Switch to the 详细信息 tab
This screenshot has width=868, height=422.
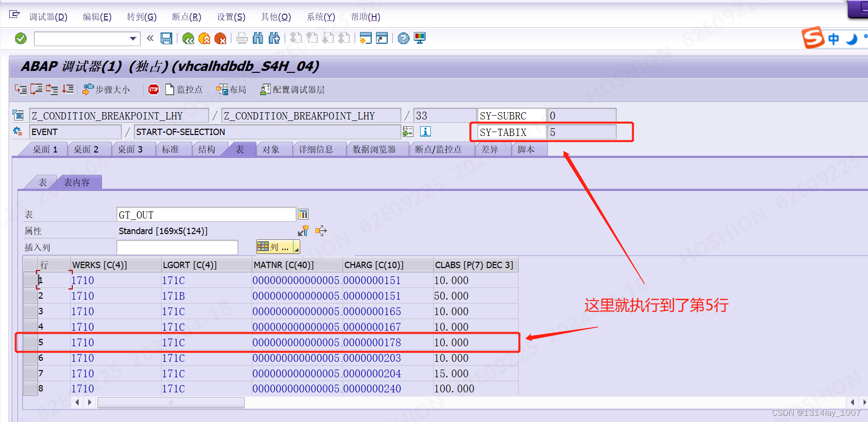pyautogui.click(x=316, y=150)
